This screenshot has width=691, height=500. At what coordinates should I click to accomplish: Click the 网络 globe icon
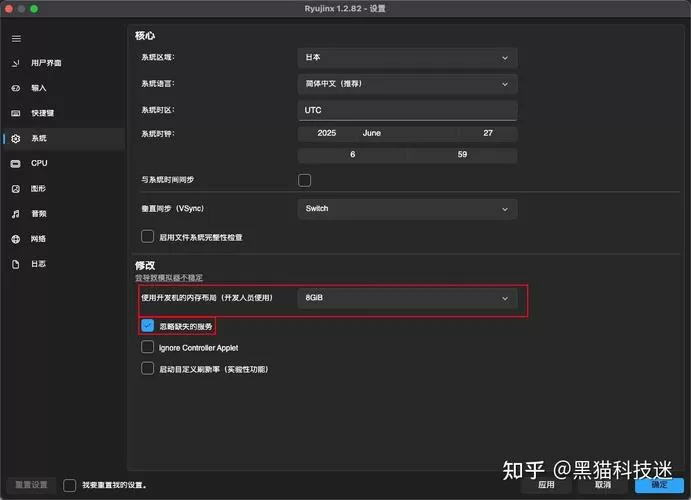(x=16, y=239)
